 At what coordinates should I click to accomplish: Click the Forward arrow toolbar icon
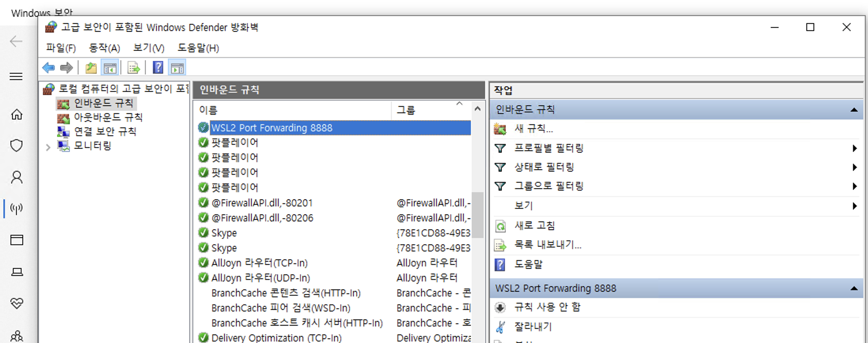tap(66, 68)
